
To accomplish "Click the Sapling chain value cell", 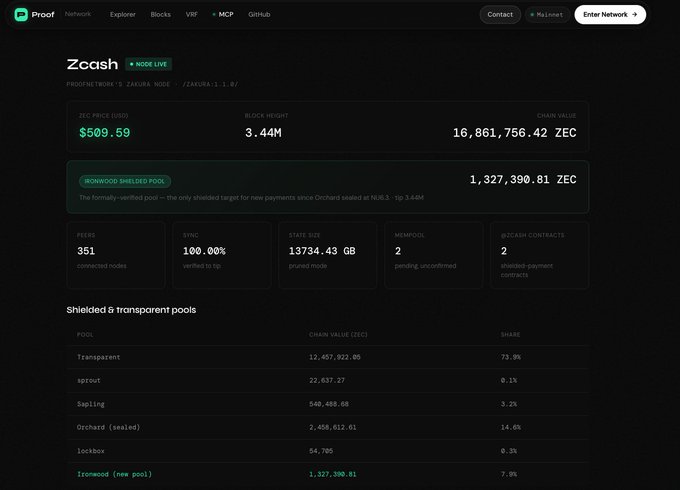I will [329, 404].
